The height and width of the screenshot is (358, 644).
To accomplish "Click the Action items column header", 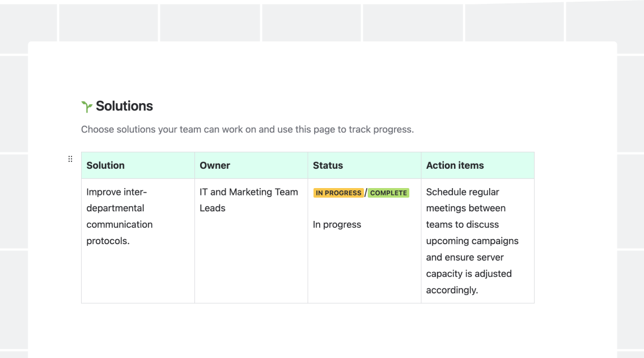I will pos(478,165).
